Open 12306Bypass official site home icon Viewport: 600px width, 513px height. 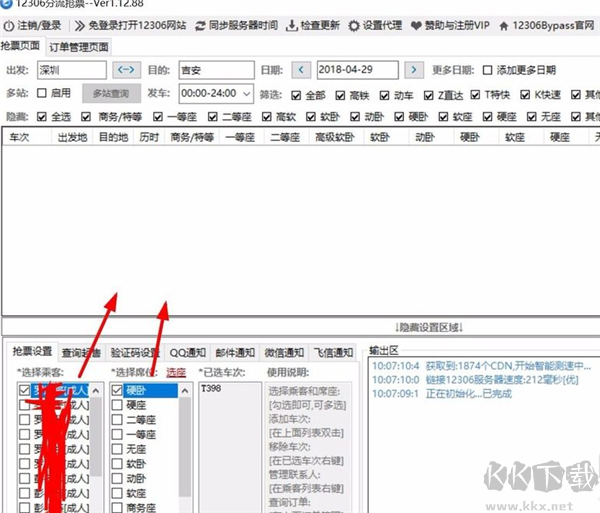pyautogui.click(x=504, y=26)
